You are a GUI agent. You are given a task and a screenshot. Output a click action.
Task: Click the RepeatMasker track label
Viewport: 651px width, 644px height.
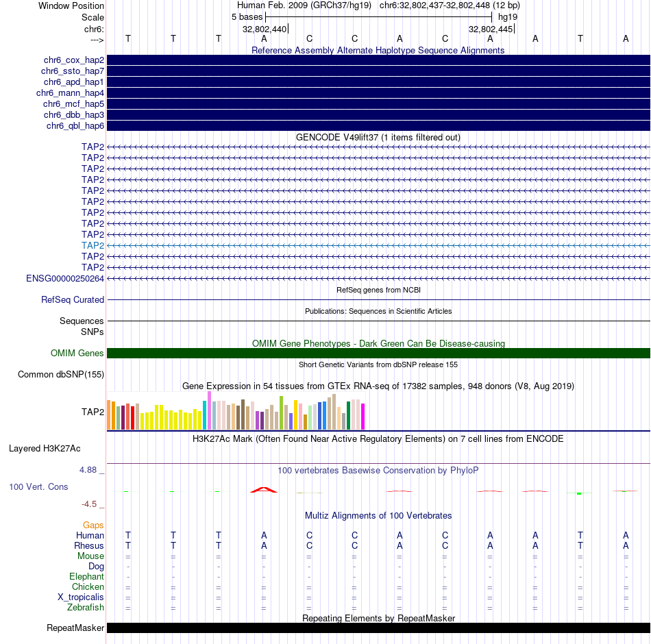click(75, 628)
